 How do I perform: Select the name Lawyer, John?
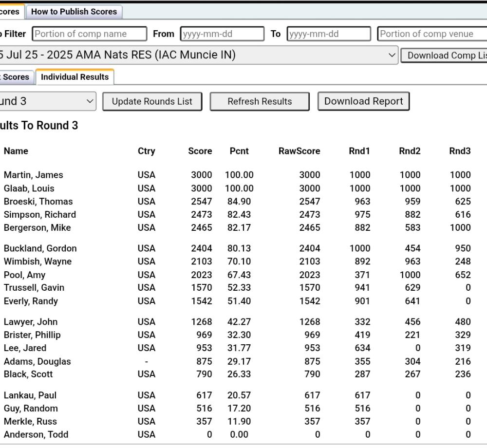[x=31, y=322]
